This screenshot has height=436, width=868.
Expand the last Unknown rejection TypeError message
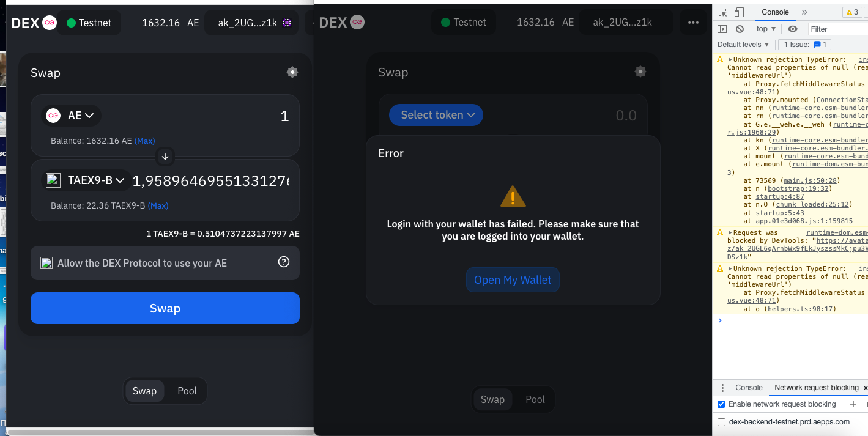(x=730, y=269)
